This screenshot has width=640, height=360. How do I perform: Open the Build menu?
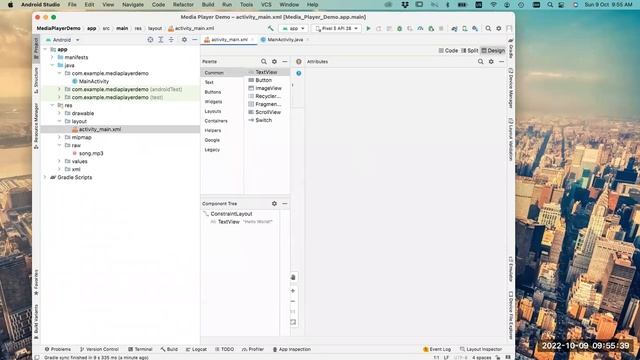point(208,4)
